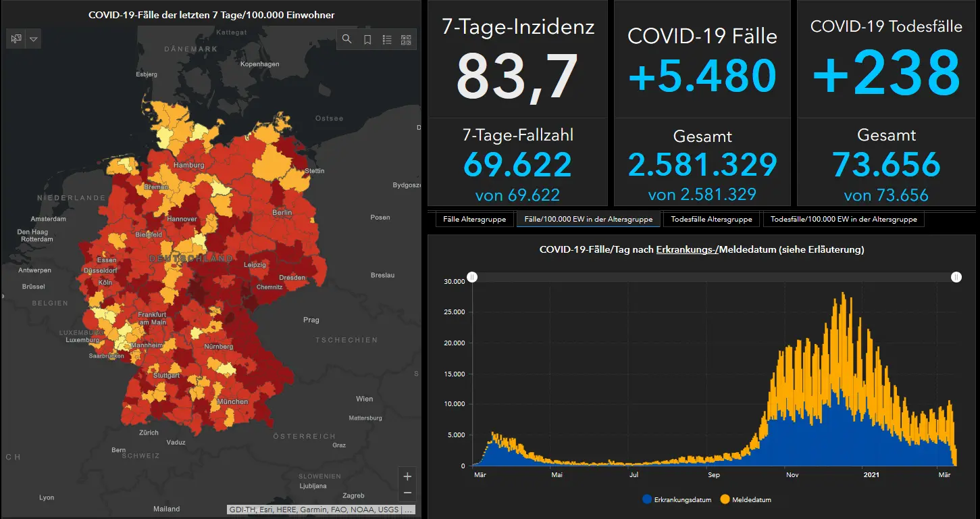
Task: Click the COVID-19 Todesfälle Gesamt 73.656 figure
Action: point(886,164)
